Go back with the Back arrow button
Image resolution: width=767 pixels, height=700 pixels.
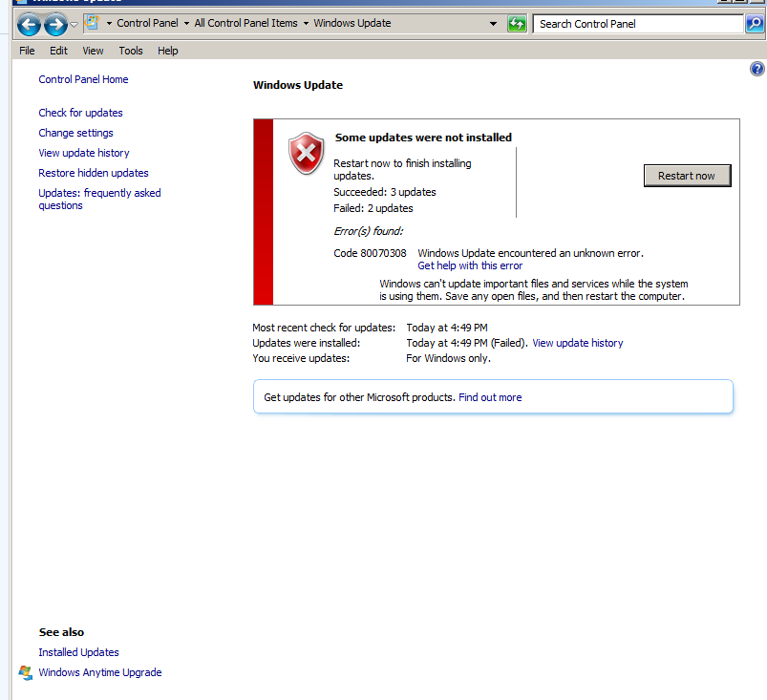point(29,25)
